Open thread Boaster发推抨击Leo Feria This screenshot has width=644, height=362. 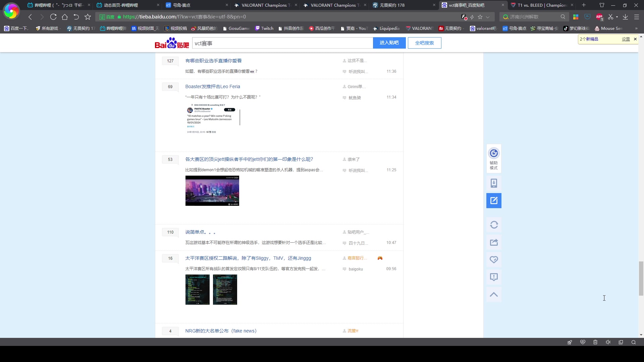point(213,86)
